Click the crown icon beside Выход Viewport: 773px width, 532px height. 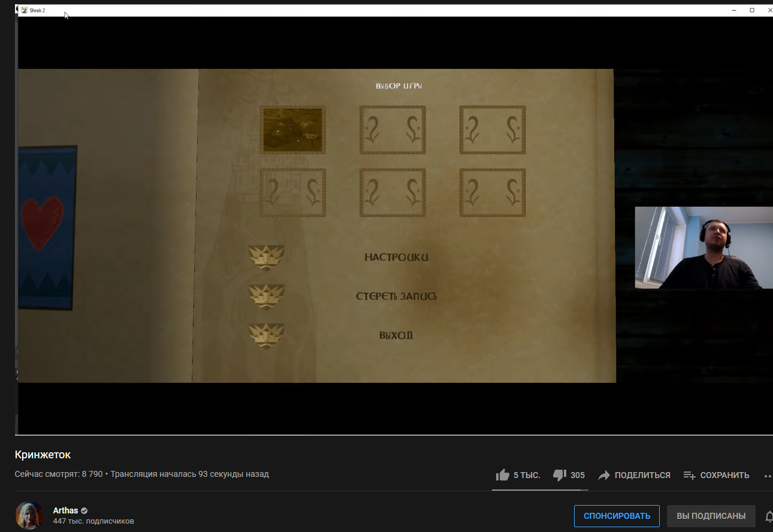click(267, 335)
